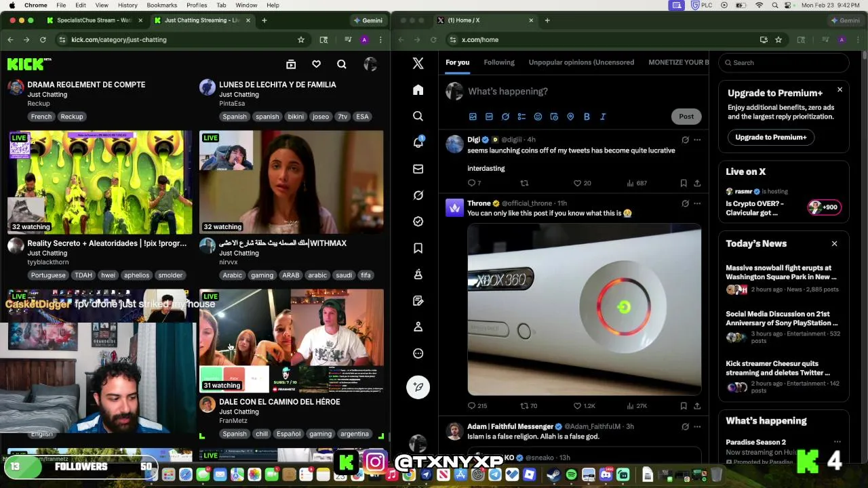Open Kick following heart icon
Viewport: 868px width, 488px height.
tap(316, 64)
